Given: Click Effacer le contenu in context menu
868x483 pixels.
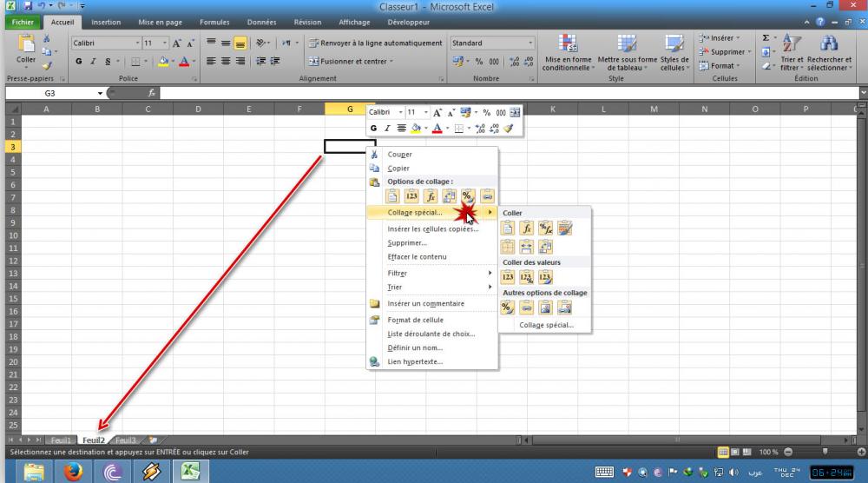Looking at the screenshot, I should [432, 257].
